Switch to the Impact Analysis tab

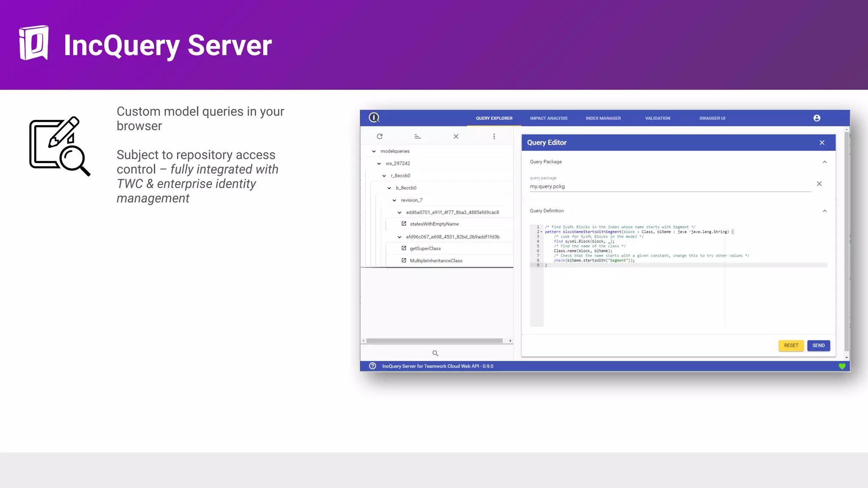[548, 118]
